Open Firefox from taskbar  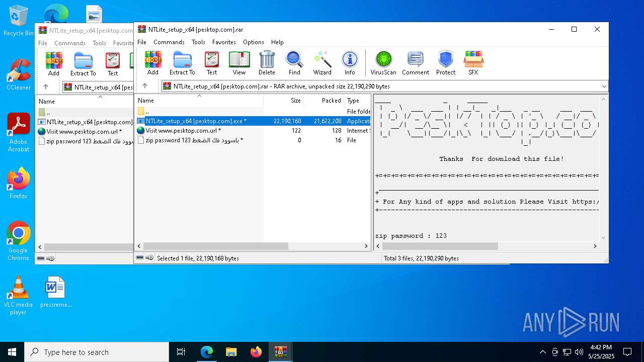(x=256, y=352)
